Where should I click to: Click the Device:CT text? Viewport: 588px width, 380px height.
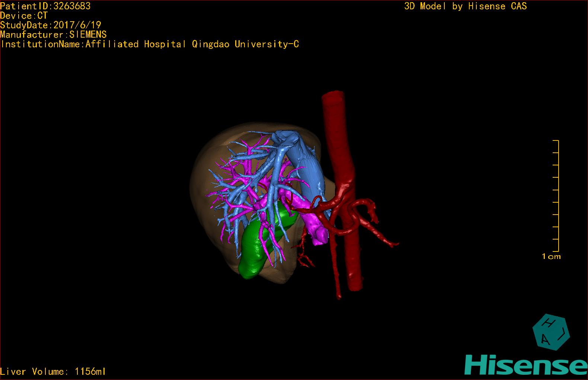point(24,16)
